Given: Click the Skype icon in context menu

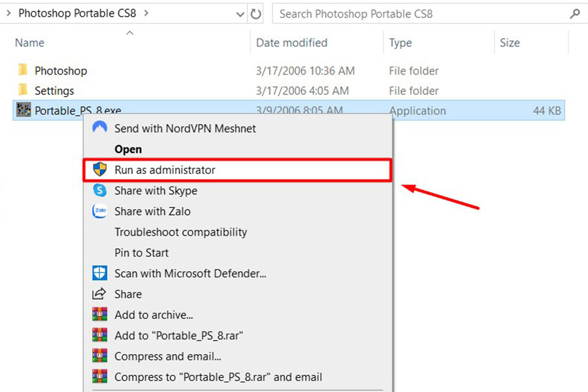Looking at the screenshot, I should coord(100,190).
